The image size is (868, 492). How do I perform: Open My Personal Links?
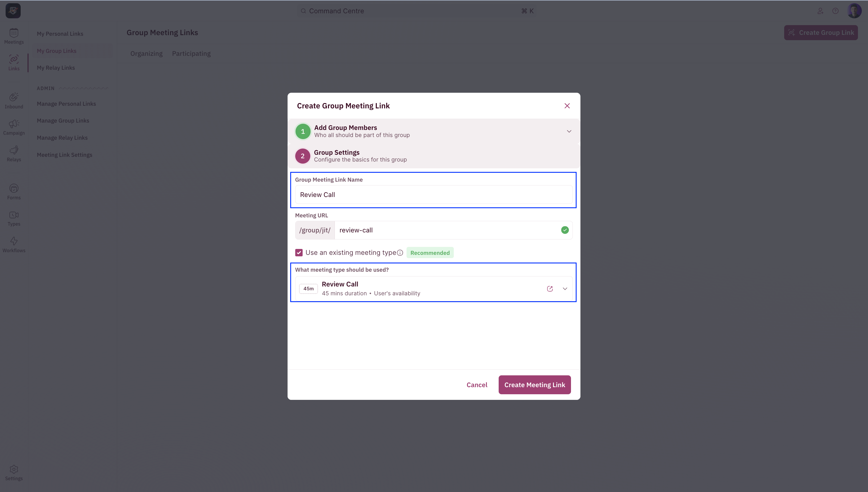[x=60, y=34]
